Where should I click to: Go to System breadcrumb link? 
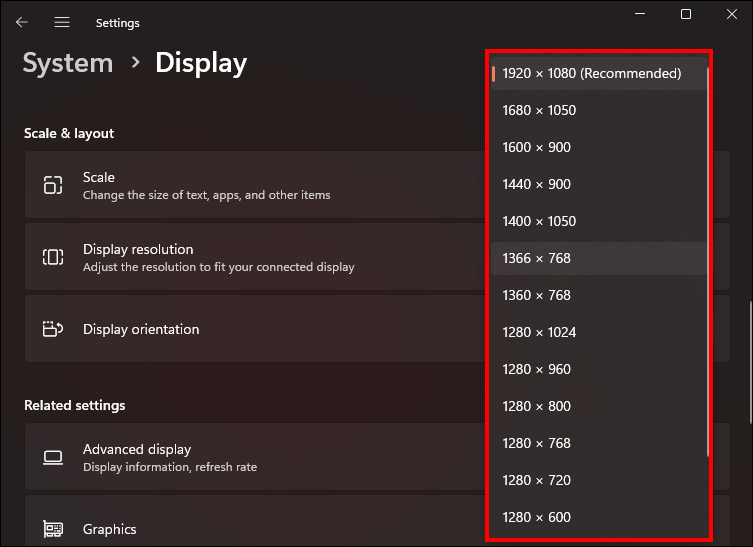[68, 63]
